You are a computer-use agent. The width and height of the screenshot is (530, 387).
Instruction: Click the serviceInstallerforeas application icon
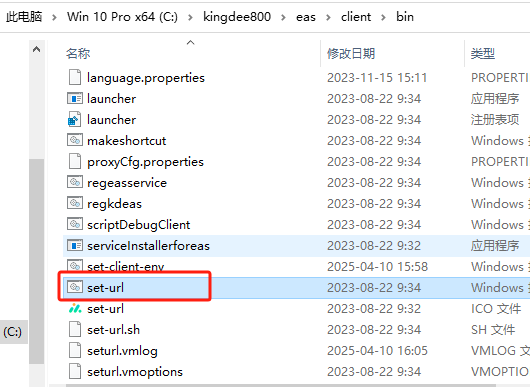pos(75,245)
